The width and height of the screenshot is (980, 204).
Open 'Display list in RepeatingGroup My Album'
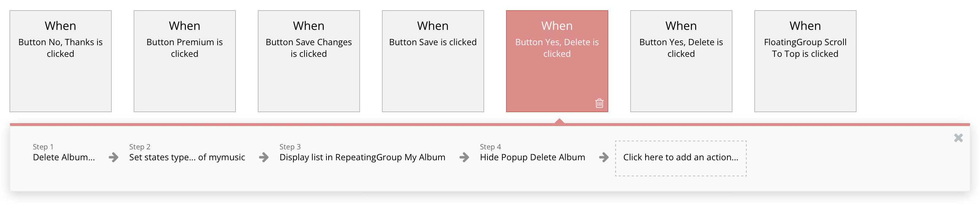pos(362,157)
